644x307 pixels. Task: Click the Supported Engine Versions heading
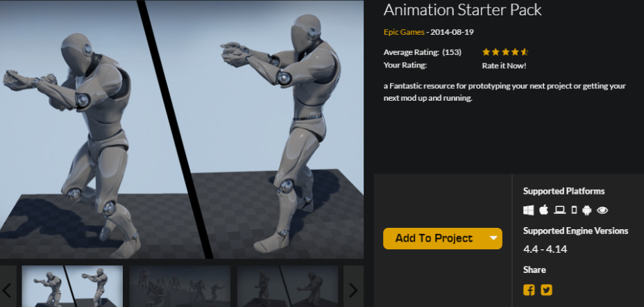(x=575, y=231)
